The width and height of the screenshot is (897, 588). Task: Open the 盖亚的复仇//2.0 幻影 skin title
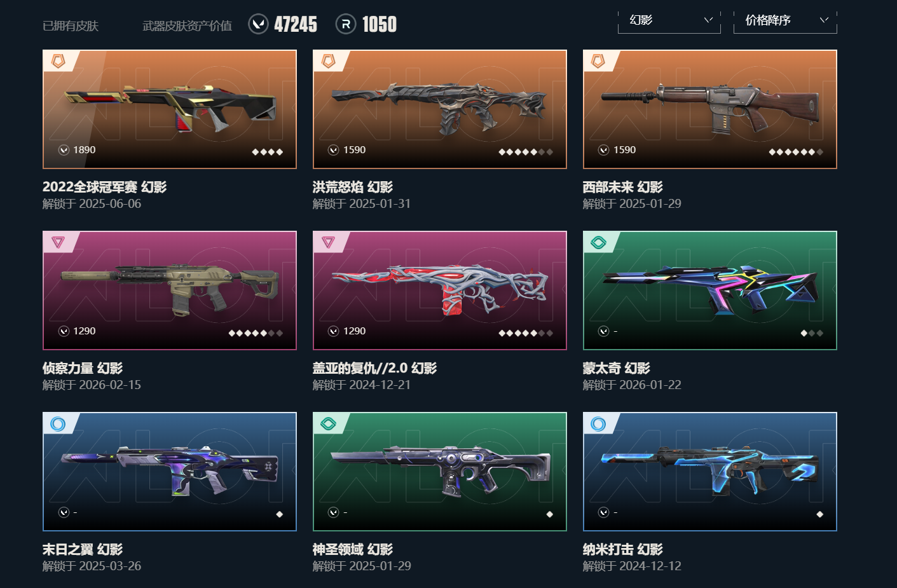coord(374,368)
